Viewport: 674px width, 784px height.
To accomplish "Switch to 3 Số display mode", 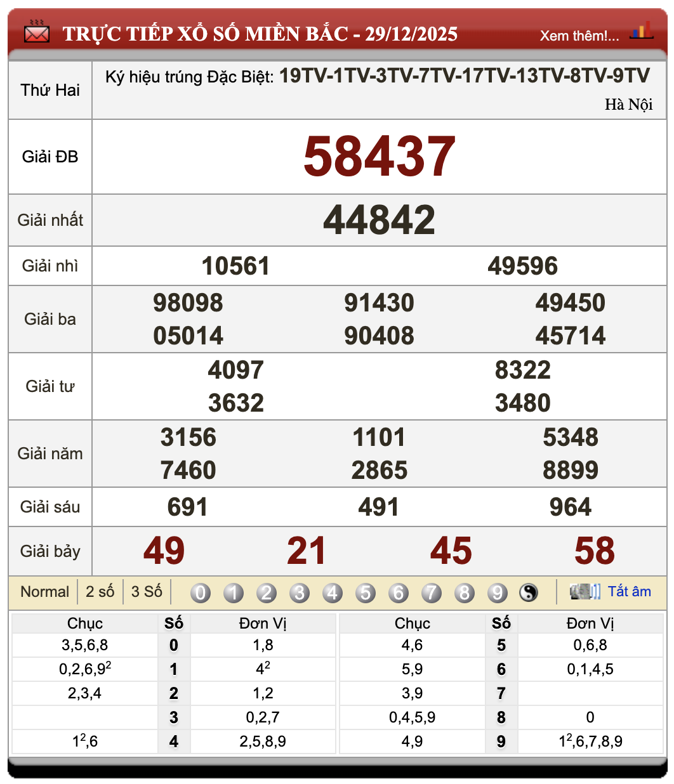I will pos(147,592).
